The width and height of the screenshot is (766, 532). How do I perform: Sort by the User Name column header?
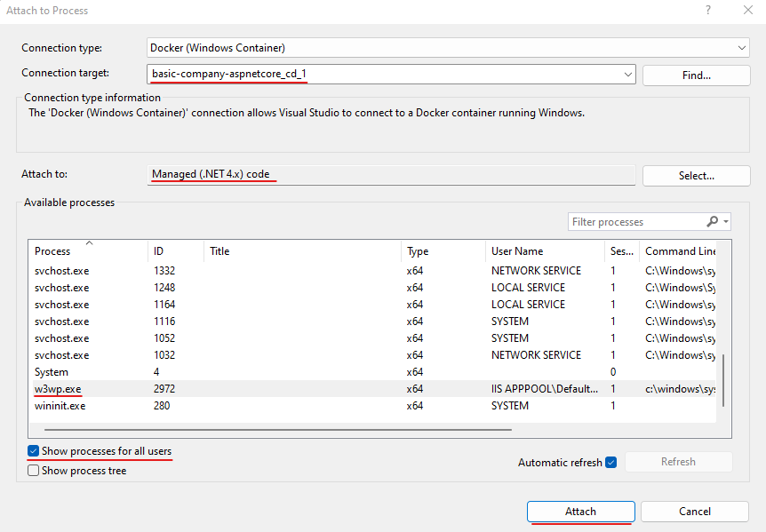click(x=546, y=251)
